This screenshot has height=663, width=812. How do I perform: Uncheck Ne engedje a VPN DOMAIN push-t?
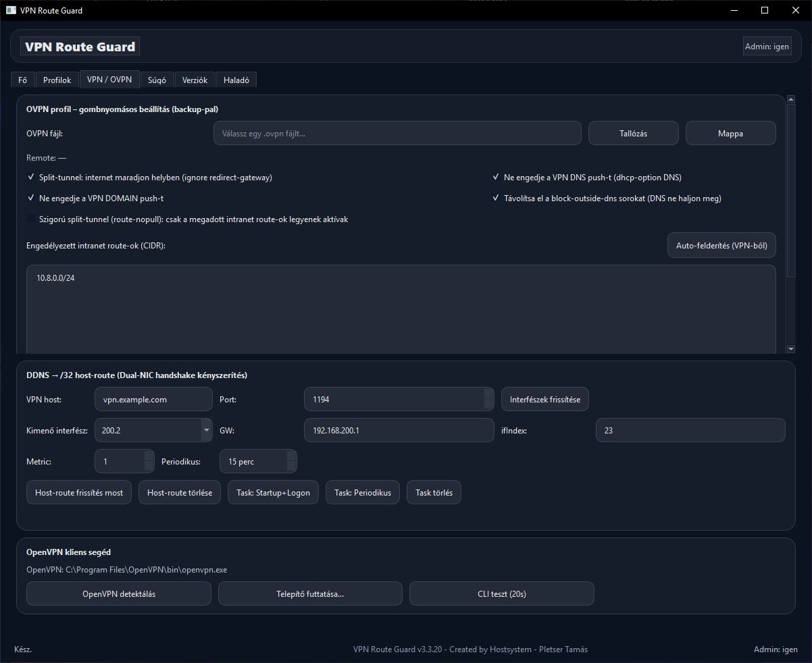31,198
